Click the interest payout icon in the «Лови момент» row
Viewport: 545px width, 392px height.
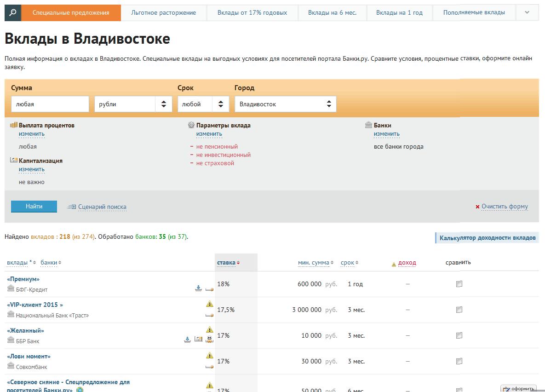pyautogui.click(x=209, y=367)
